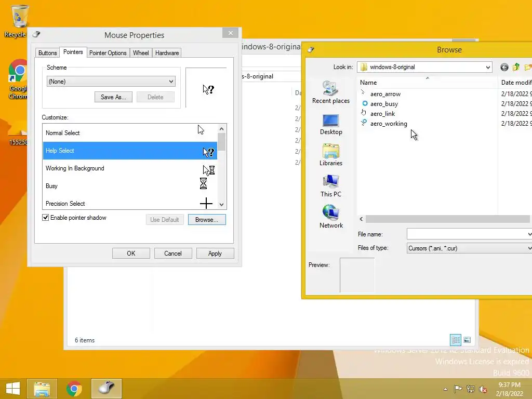The width and height of the screenshot is (532, 399).
Task: Select the aero_busy cursor file
Action: pos(384,104)
